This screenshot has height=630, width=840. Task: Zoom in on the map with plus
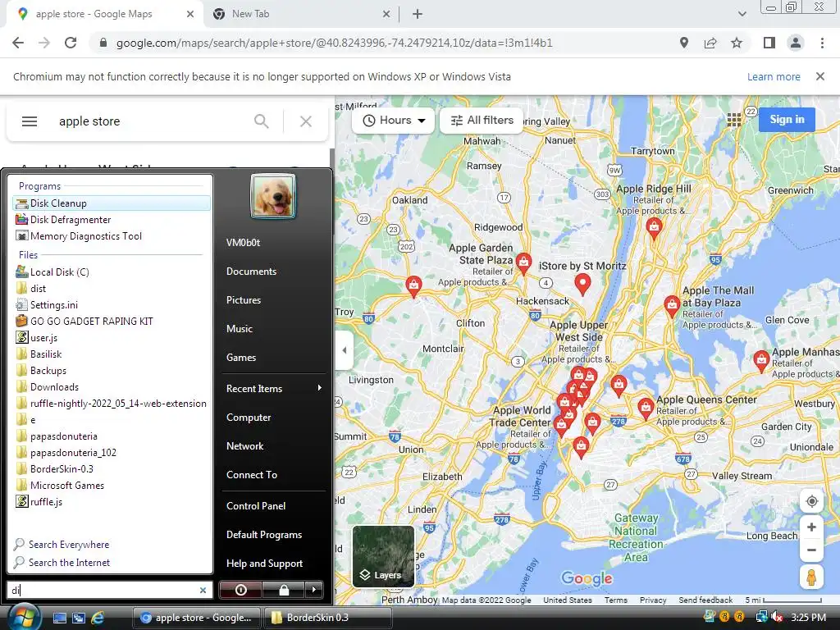811,527
